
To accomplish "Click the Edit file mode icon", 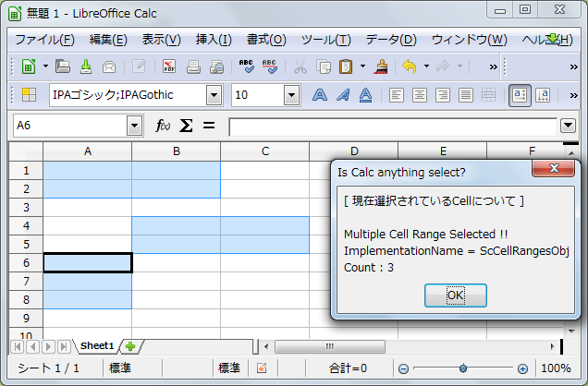I will [x=139, y=66].
